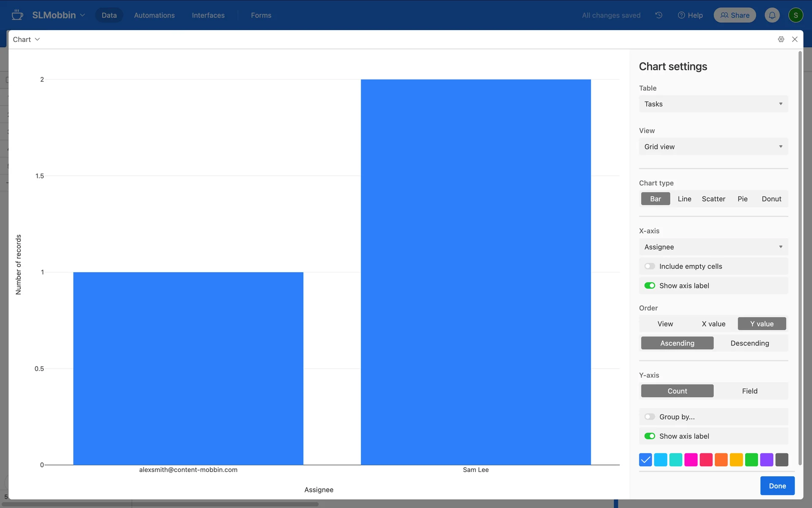Select the Pie chart type
The height and width of the screenshot is (508, 812).
pyautogui.click(x=742, y=199)
